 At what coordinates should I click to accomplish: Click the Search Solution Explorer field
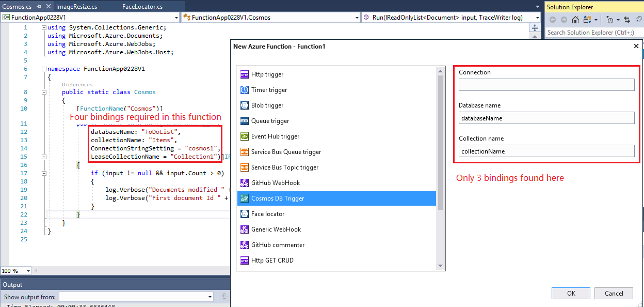coord(593,32)
